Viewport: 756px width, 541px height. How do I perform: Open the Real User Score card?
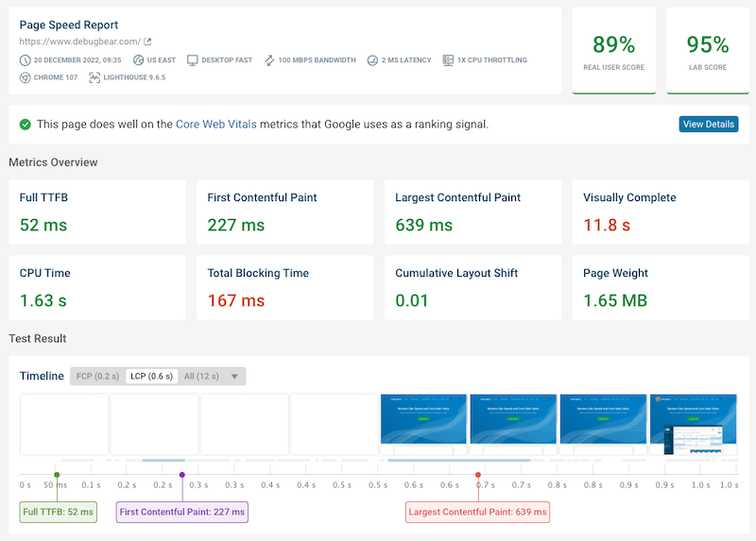coord(613,51)
